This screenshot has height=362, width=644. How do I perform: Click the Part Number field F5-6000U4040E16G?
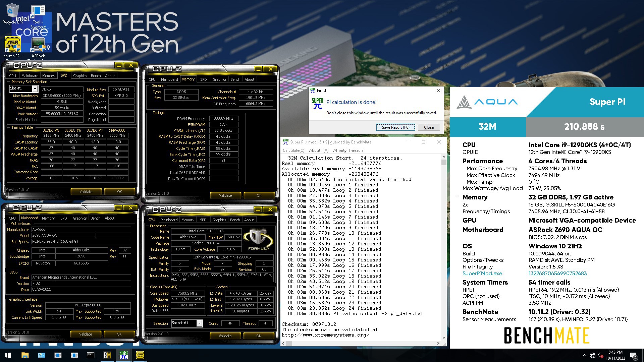tap(62, 114)
